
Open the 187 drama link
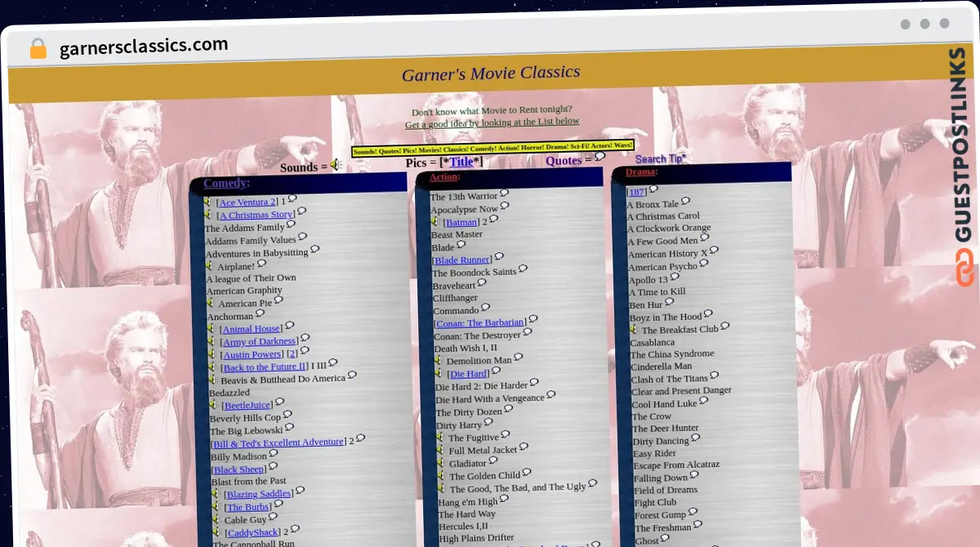click(x=636, y=192)
